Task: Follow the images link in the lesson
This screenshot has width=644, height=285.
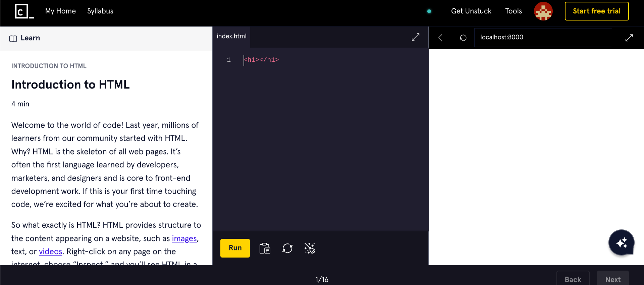Action: coord(184,238)
